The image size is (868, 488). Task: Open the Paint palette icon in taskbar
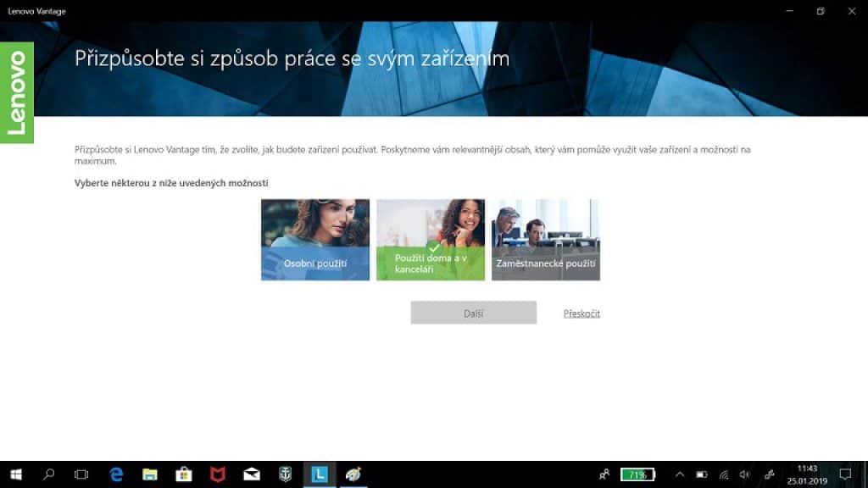[353, 474]
